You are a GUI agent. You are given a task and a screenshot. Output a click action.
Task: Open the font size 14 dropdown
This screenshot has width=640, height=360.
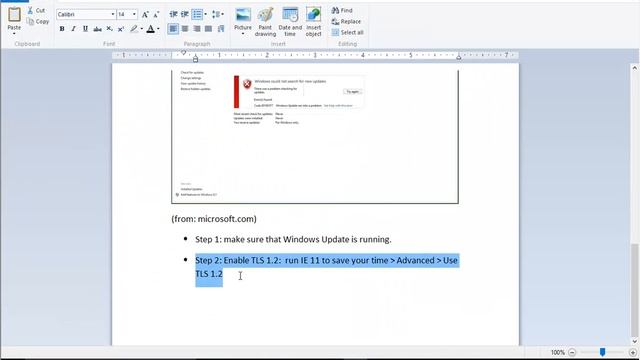134,14
